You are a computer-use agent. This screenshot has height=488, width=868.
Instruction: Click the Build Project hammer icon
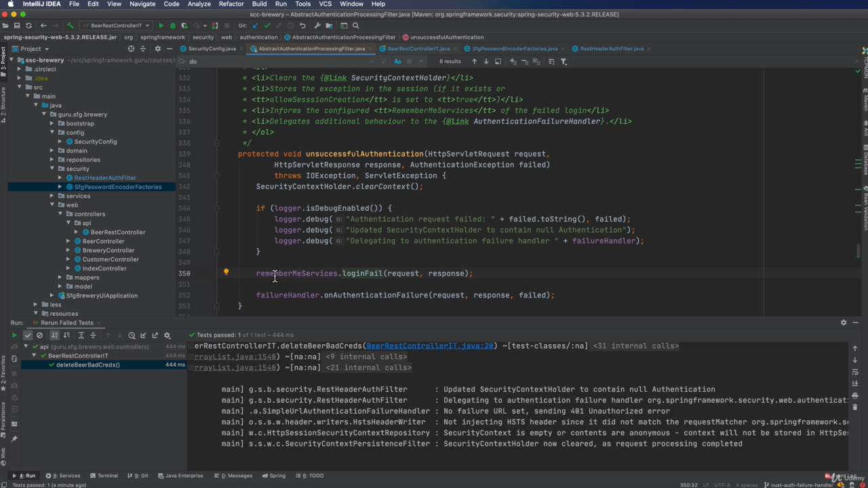point(70,26)
